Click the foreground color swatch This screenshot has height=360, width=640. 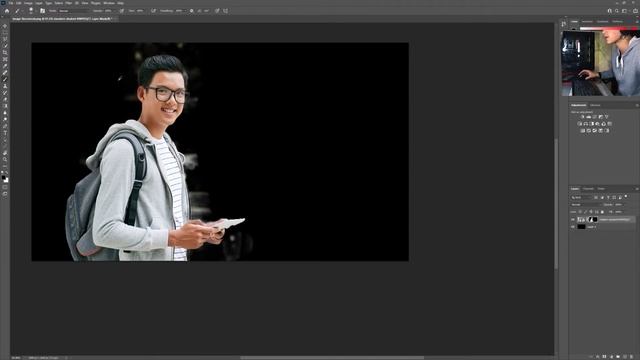click(4, 178)
